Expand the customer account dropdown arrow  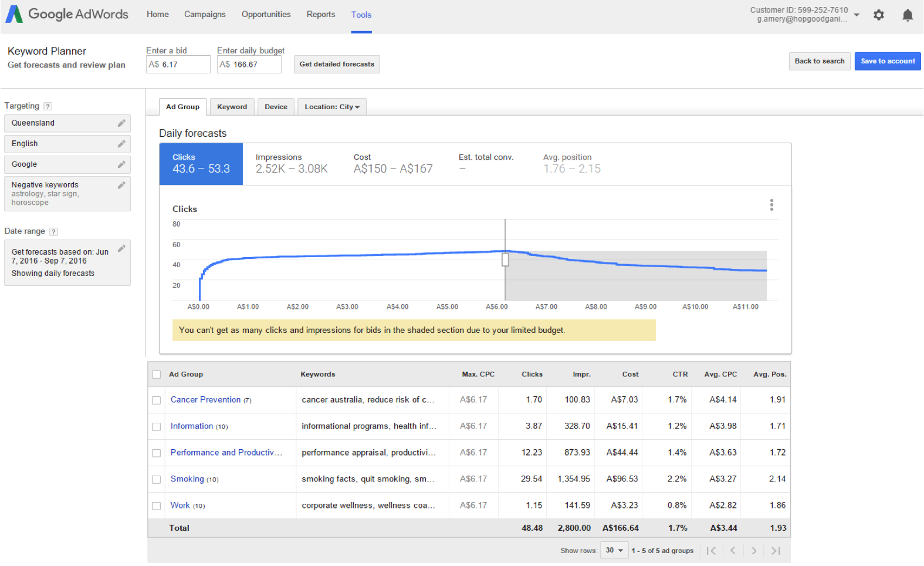857,15
